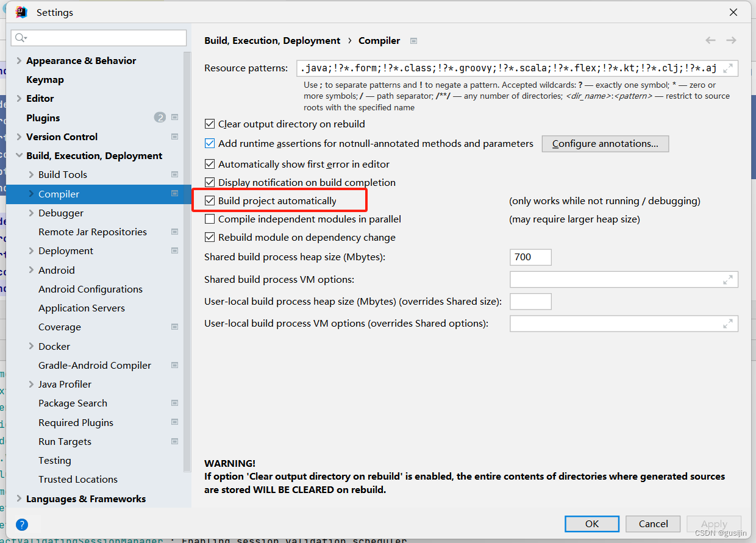Click Cancel to discard changes
The height and width of the screenshot is (543, 756).
654,523
